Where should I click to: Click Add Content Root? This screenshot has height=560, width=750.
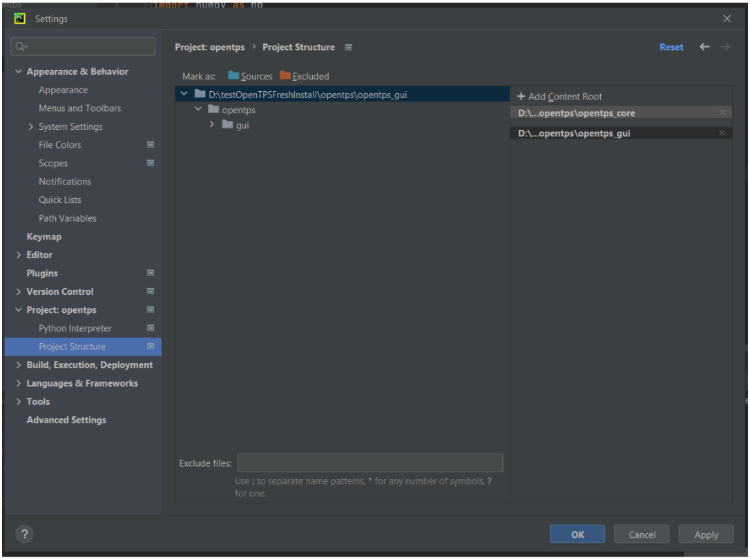coord(559,97)
